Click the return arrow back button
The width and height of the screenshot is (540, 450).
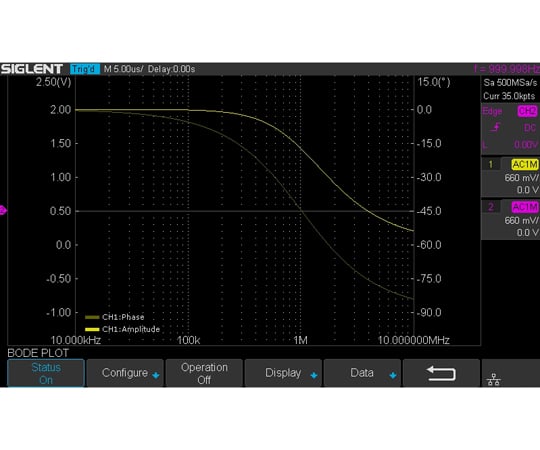pyautogui.click(x=441, y=373)
